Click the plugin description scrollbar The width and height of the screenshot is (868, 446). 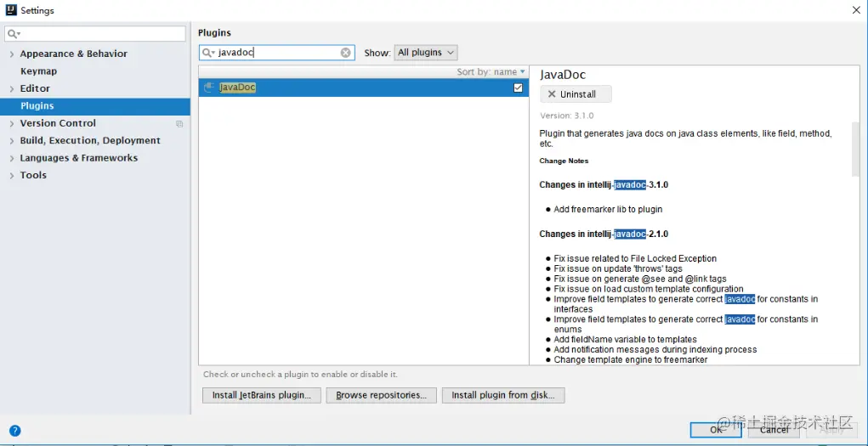click(855, 150)
